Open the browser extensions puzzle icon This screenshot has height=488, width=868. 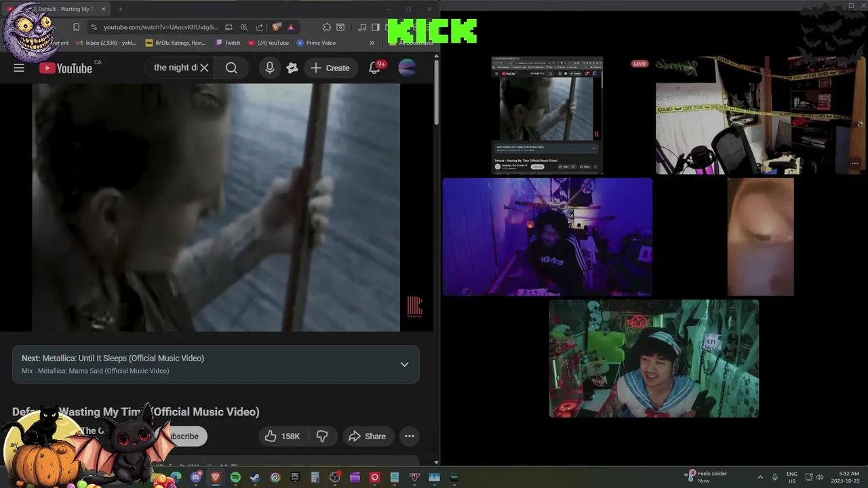pyautogui.click(x=327, y=27)
